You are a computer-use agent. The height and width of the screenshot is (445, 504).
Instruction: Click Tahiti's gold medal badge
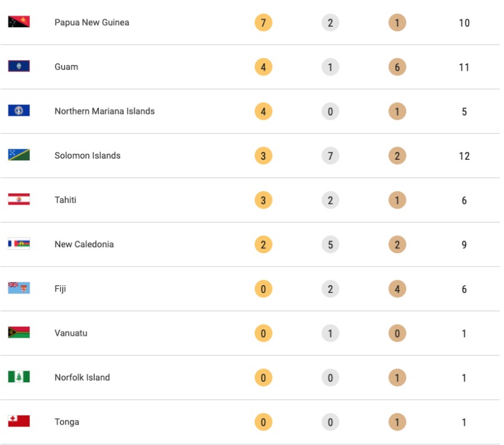point(263,200)
